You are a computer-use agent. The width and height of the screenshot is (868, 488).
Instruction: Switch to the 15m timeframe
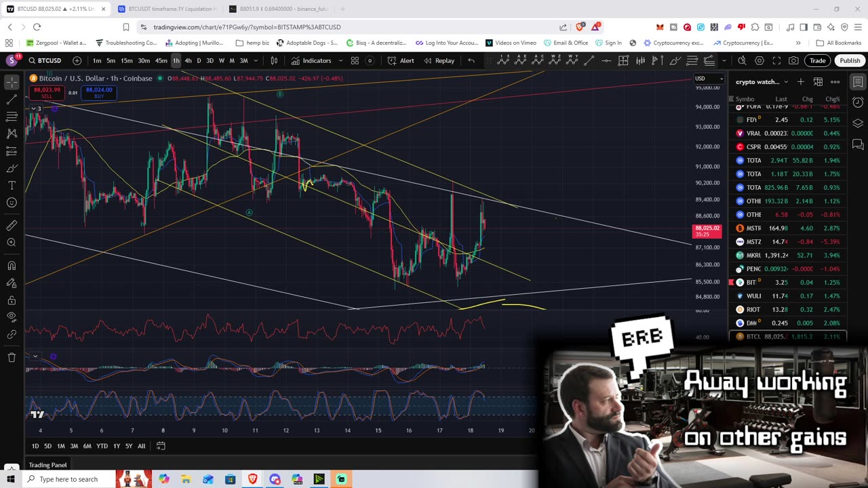127,61
